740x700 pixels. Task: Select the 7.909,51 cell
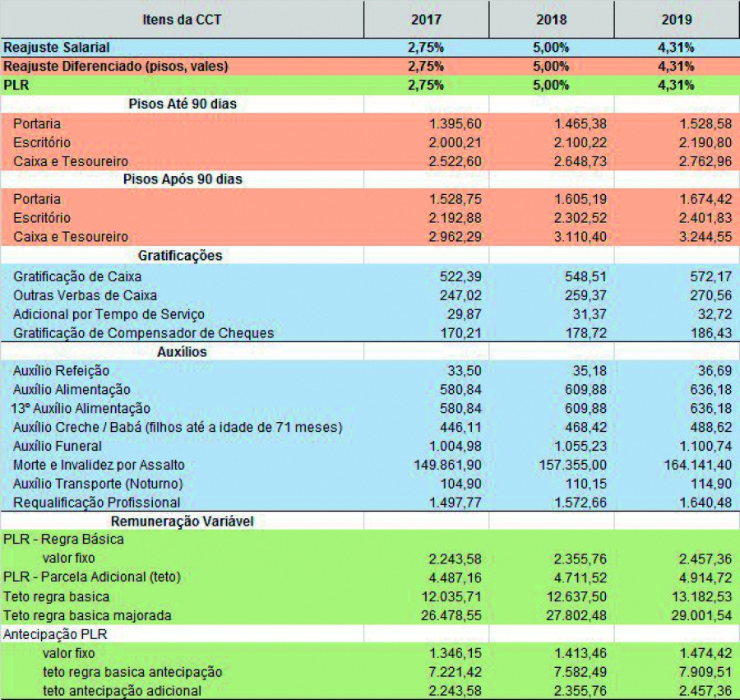coord(705,672)
